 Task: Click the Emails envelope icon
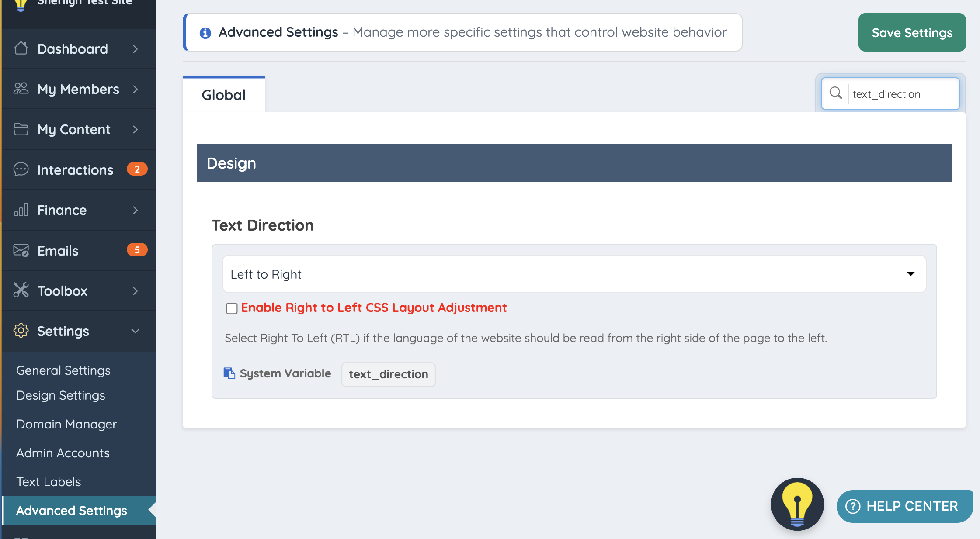[x=21, y=250]
